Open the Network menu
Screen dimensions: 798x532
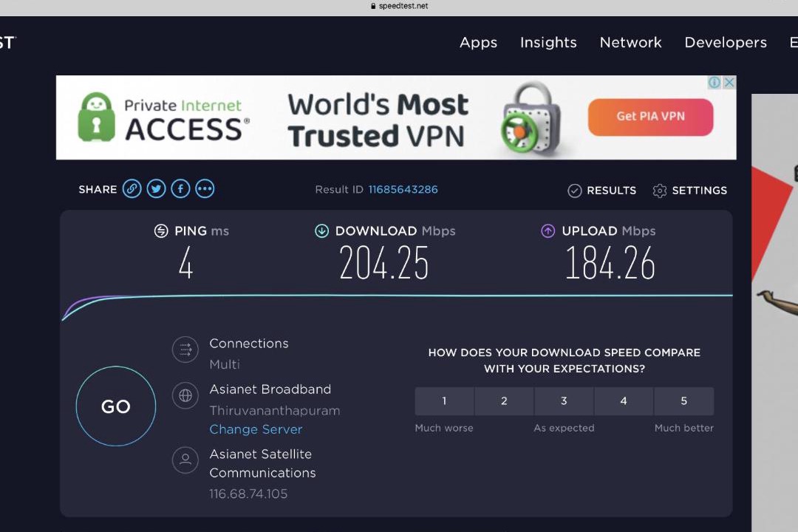630,43
